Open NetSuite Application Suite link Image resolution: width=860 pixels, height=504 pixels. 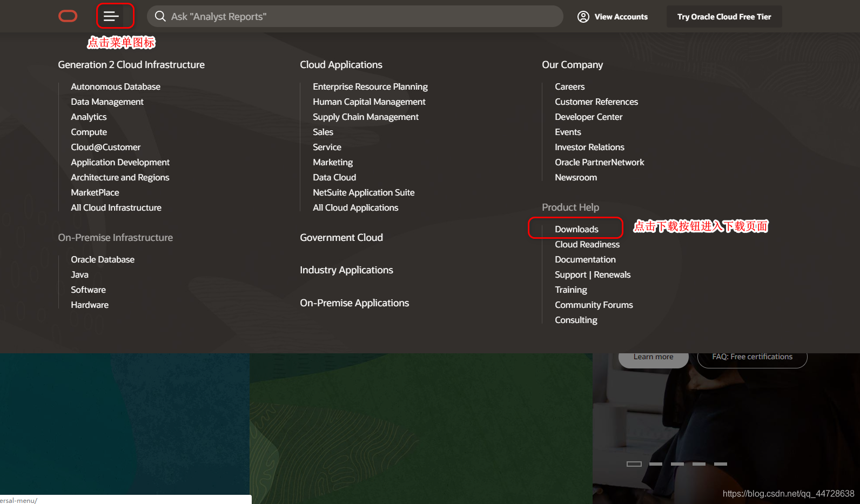pyautogui.click(x=364, y=192)
